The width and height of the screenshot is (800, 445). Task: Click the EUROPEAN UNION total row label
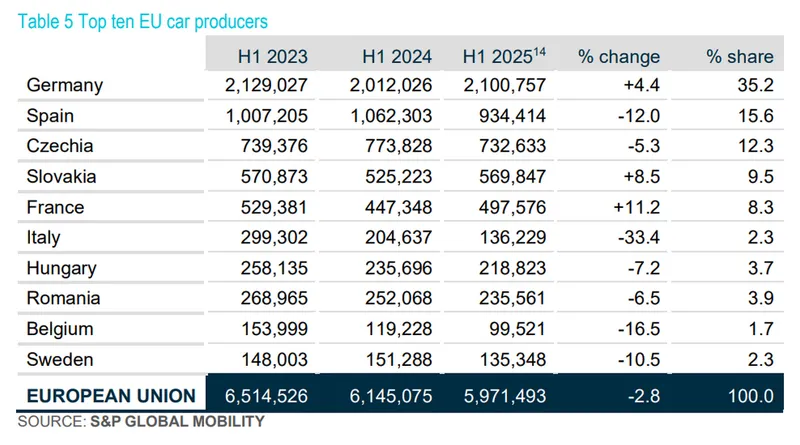click(x=110, y=396)
